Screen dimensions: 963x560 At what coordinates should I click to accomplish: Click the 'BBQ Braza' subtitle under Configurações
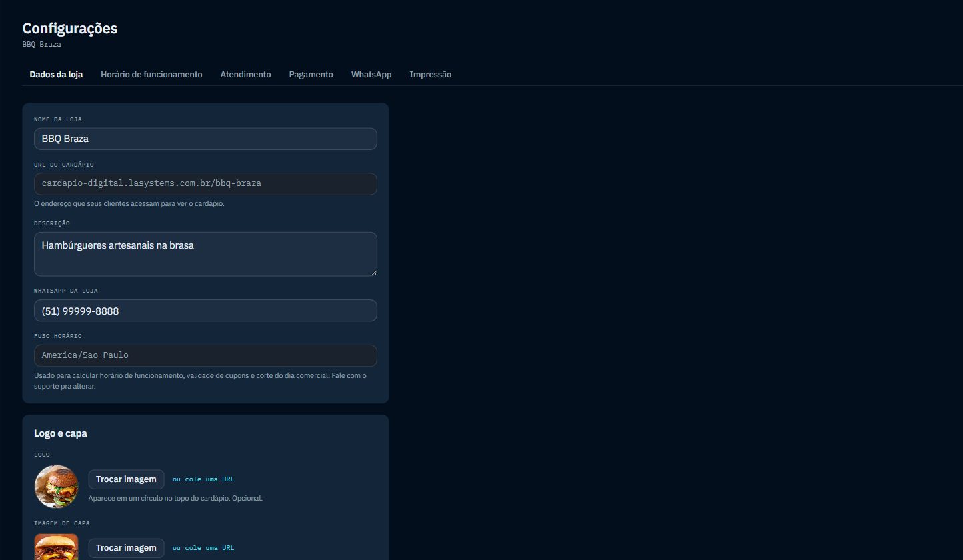point(41,44)
